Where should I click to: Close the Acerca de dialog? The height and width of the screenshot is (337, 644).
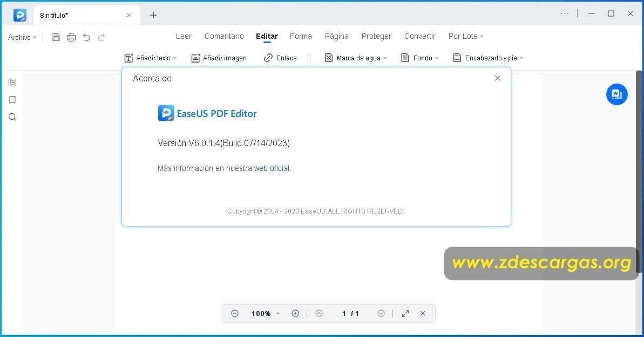pos(497,78)
